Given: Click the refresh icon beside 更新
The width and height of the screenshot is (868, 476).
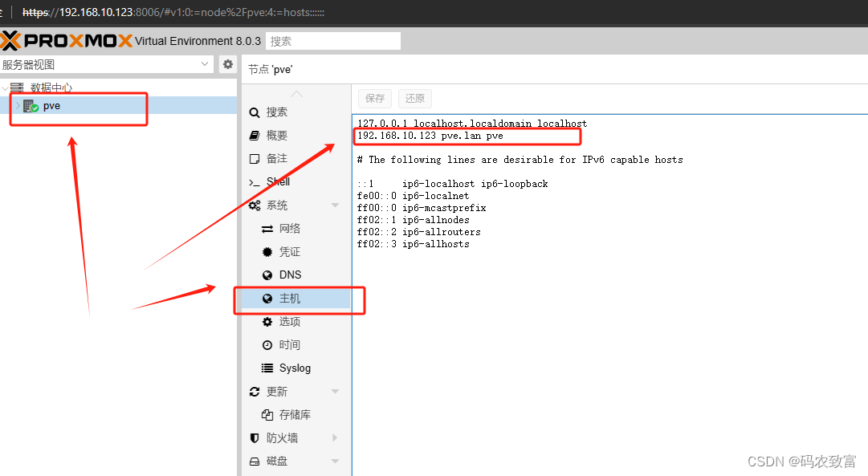Looking at the screenshot, I should coord(254,392).
